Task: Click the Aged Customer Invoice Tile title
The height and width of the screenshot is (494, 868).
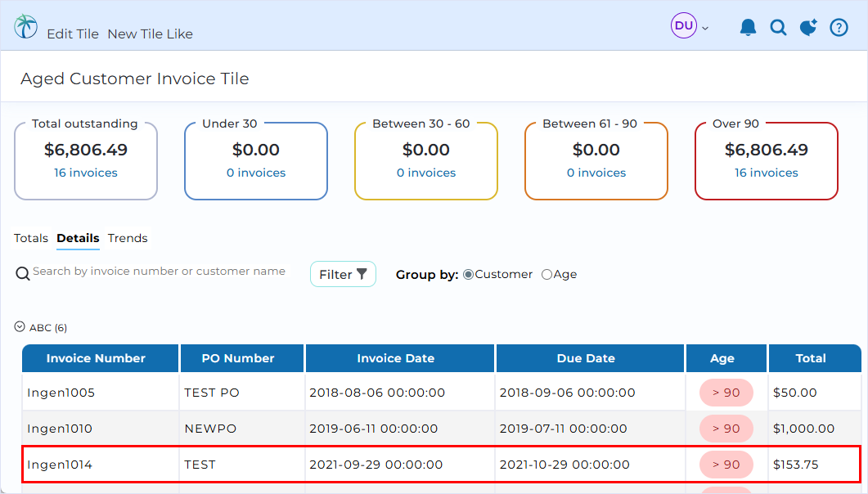Action: pyautogui.click(x=134, y=79)
